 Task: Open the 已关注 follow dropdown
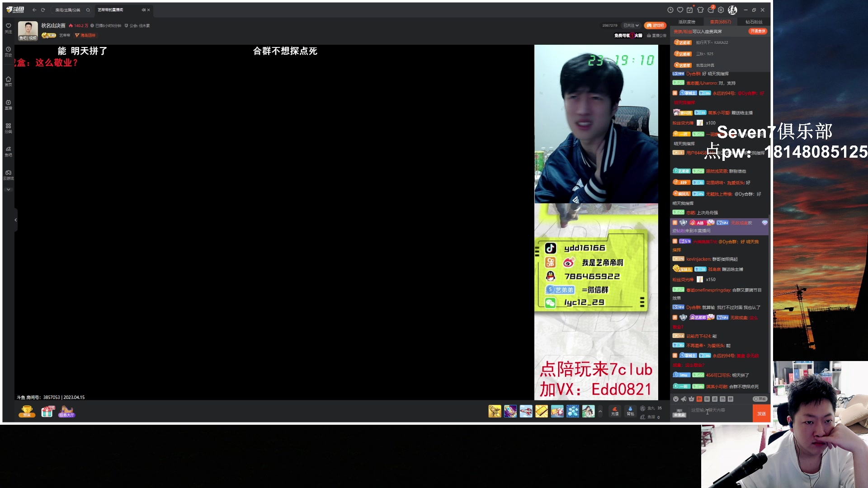(631, 25)
